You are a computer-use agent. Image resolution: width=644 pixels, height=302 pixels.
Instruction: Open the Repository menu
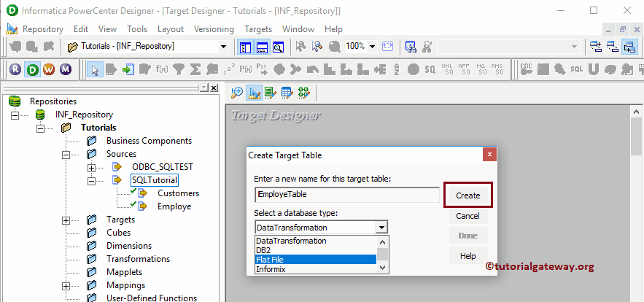coord(43,29)
